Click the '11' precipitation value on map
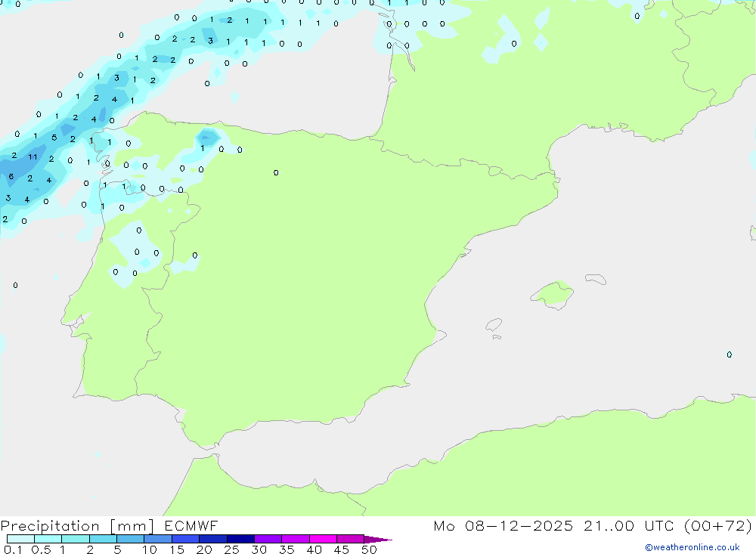 click(x=33, y=157)
